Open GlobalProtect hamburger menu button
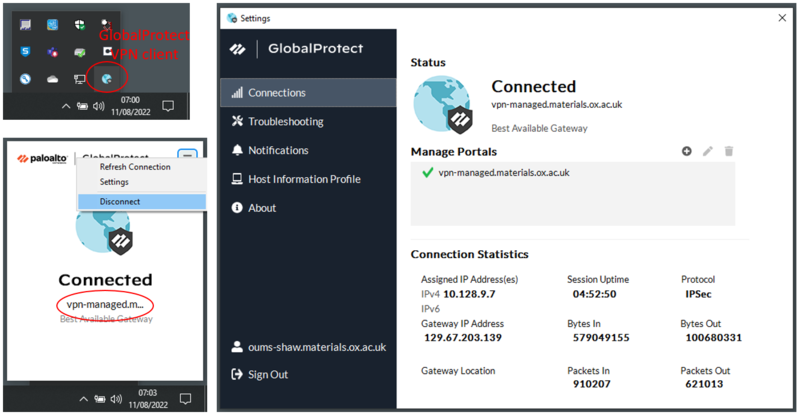 click(187, 154)
